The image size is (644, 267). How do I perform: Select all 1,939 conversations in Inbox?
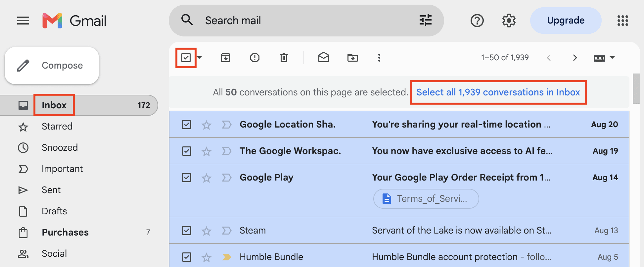[x=498, y=92]
